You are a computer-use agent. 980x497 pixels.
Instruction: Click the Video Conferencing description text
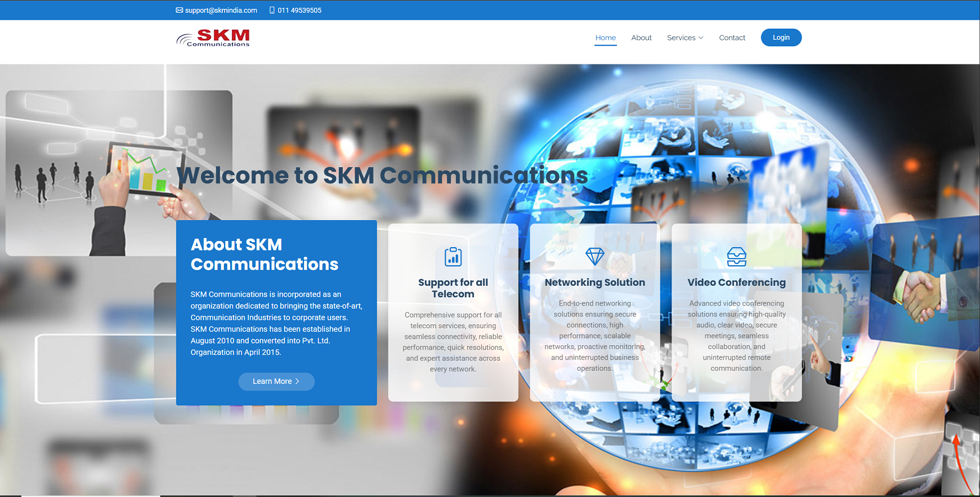[x=736, y=335]
